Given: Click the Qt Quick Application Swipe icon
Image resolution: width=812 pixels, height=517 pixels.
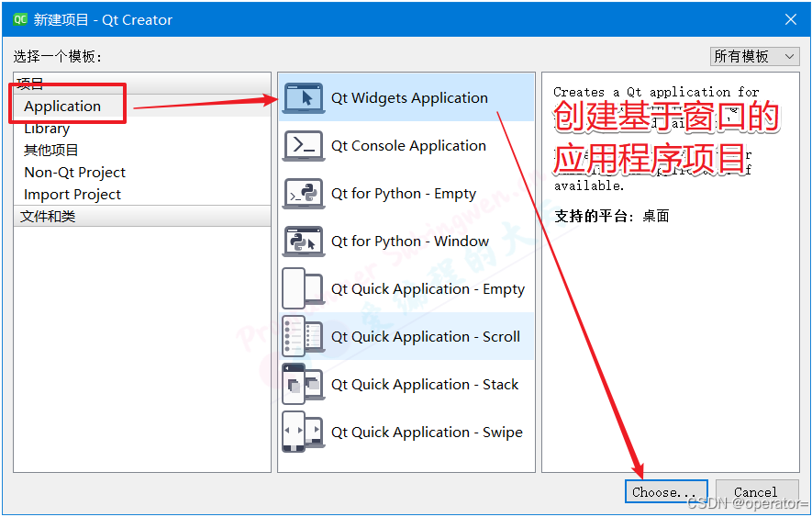Looking at the screenshot, I should (x=304, y=432).
